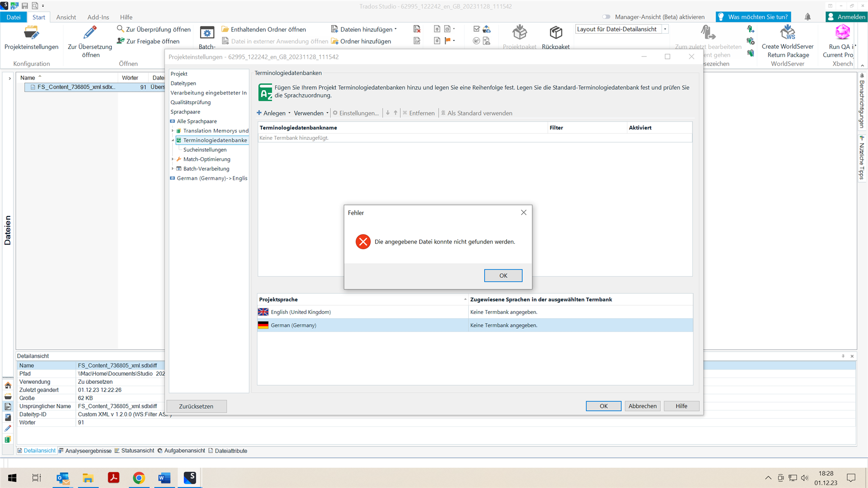Select German (Germany)->English language pair
The width and height of the screenshot is (868, 488).
click(212, 178)
